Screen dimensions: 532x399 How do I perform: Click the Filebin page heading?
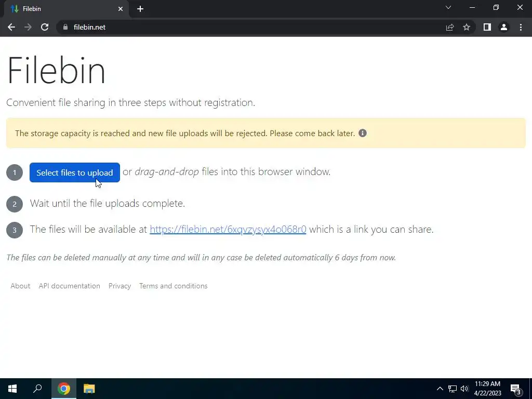(x=56, y=70)
